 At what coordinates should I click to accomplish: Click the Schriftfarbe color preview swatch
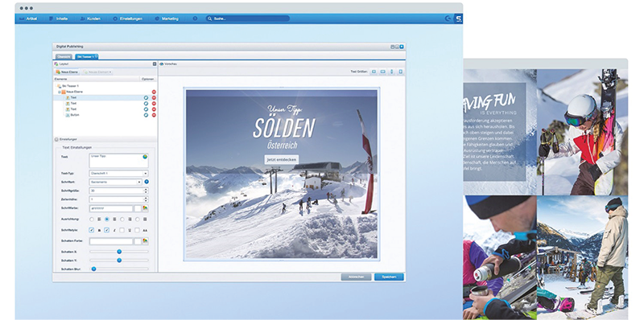138,208
